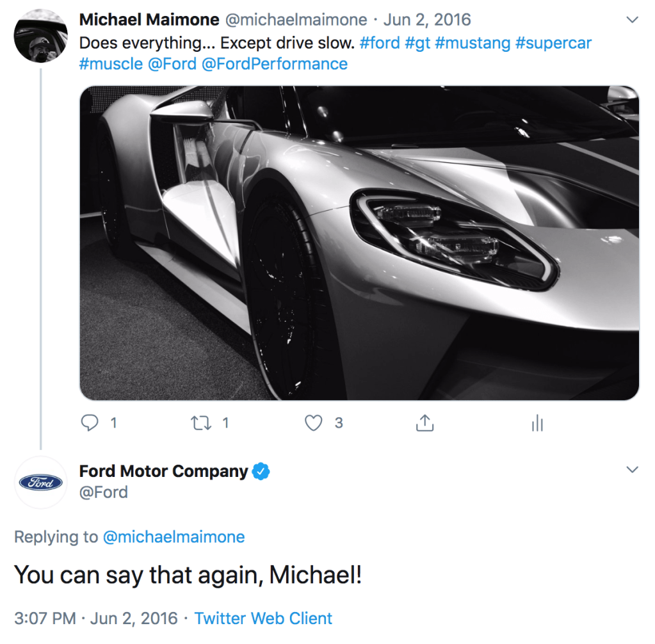Open the Ford Motor Company display name
Image resolution: width=655 pixels, height=644 pixels.
(163, 472)
